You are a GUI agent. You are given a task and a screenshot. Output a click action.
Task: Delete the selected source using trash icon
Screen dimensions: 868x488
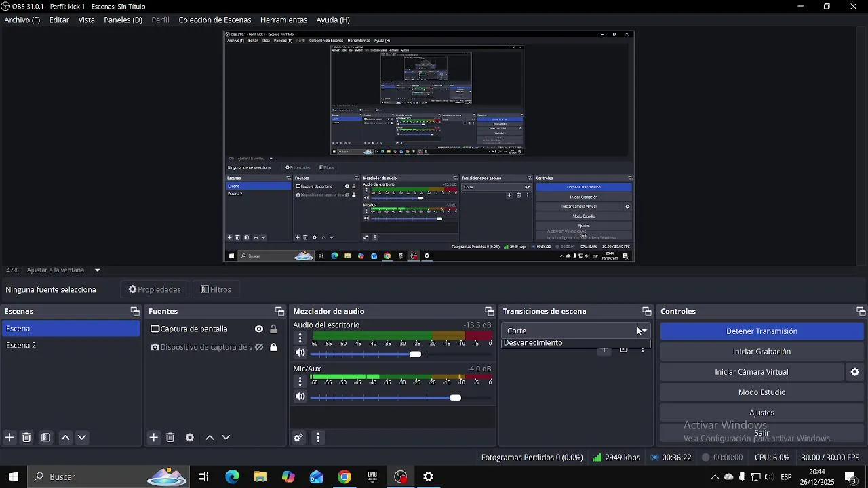(170, 438)
